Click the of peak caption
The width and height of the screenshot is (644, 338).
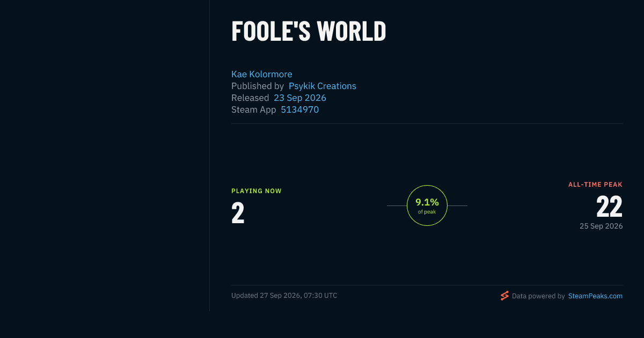[x=427, y=212]
